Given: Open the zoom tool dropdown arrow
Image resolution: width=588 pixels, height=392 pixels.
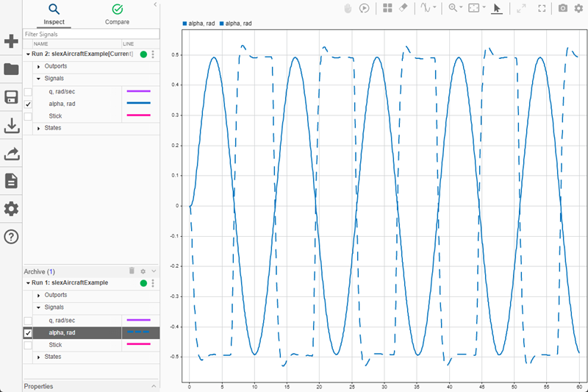Looking at the screenshot, I should point(462,8).
